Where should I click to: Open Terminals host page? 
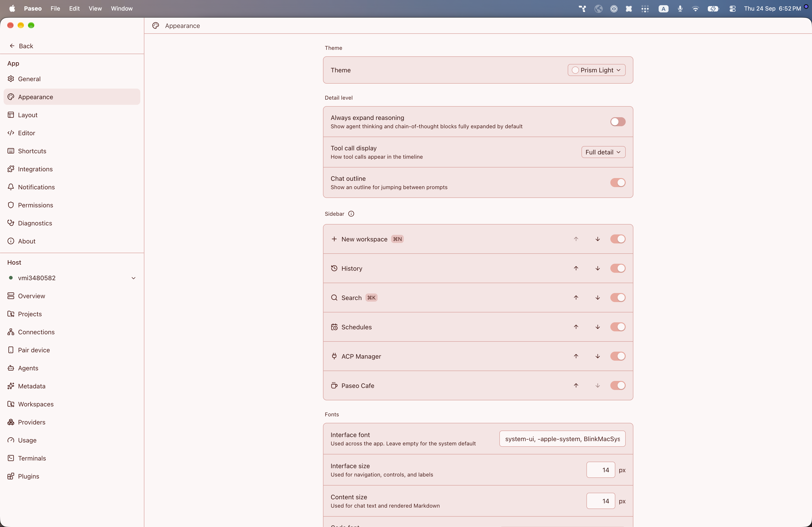point(72,458)
